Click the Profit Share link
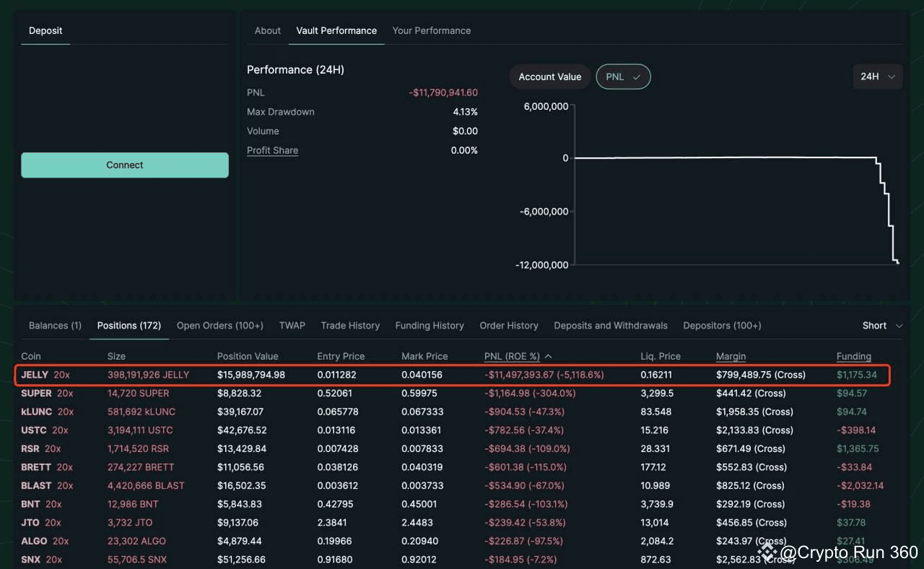The width and height of the screenshot is (924, 569). tap(272, 150)
